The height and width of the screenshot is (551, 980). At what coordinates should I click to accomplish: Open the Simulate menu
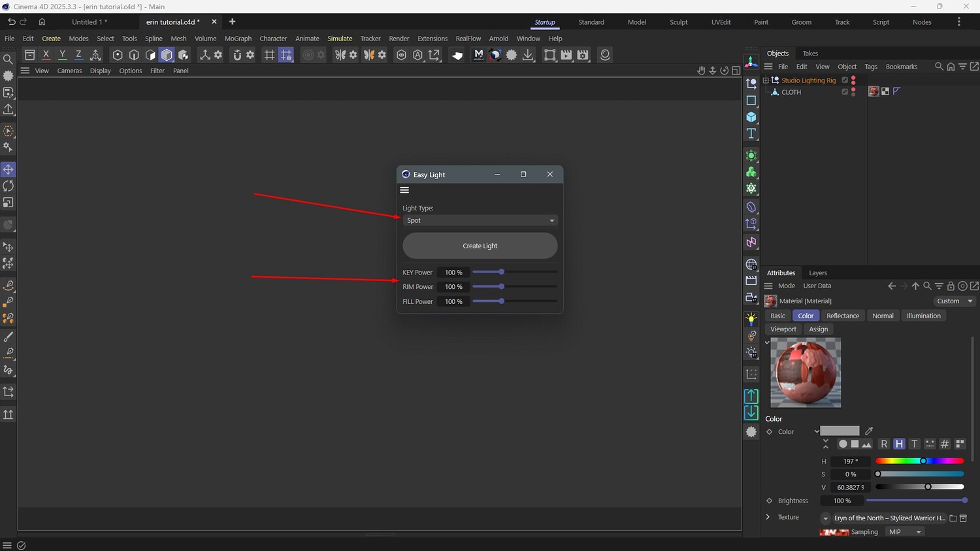340,39
